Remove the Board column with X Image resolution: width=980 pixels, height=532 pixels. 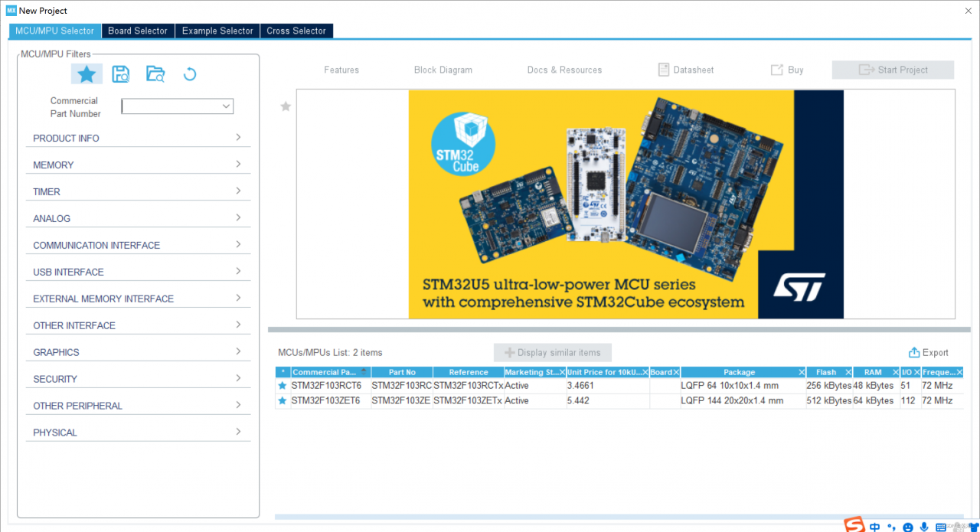click(x=676, y=372)
